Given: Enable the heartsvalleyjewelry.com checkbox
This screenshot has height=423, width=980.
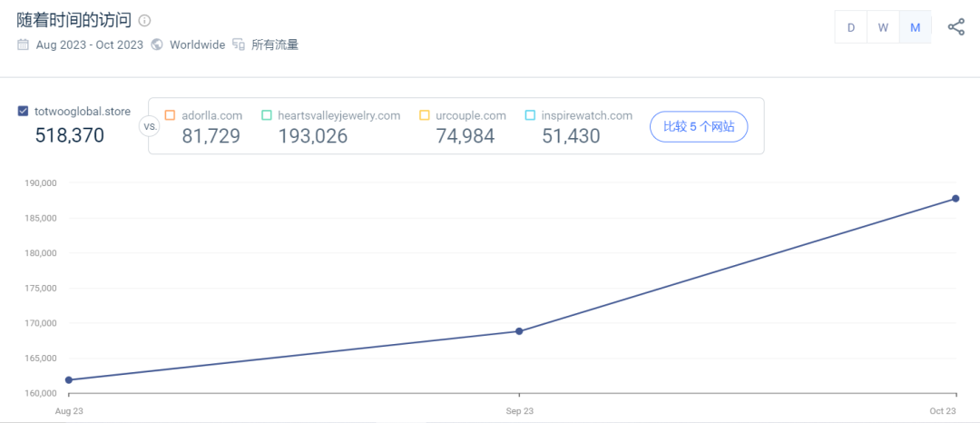Looking at the screenshot, I should click(x=267, y=115).
